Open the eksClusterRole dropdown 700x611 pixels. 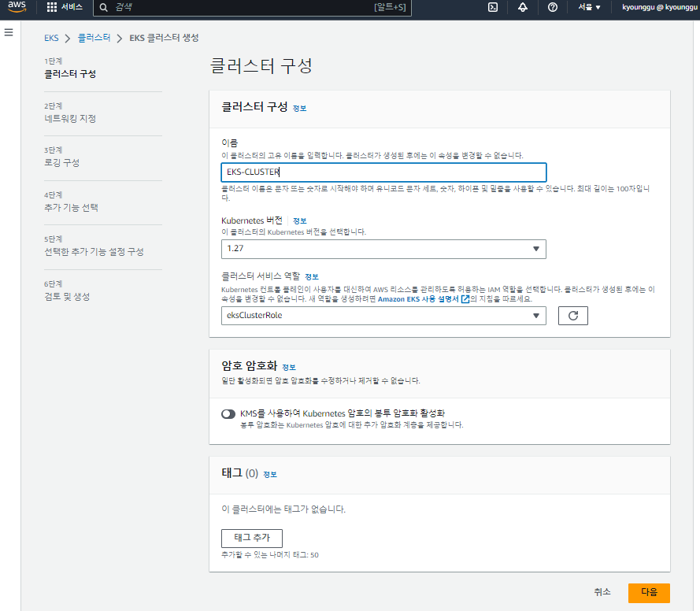(383, 316)
